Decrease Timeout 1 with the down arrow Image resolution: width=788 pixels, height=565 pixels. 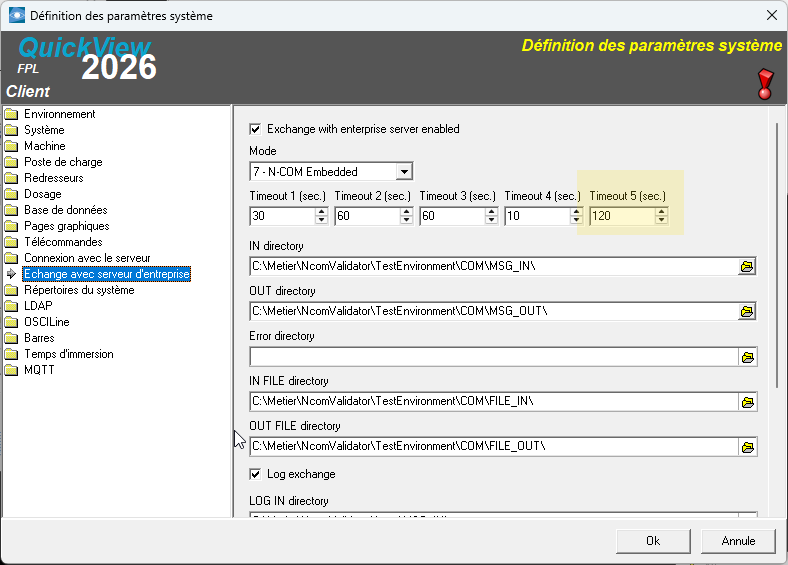click(321, 220)
